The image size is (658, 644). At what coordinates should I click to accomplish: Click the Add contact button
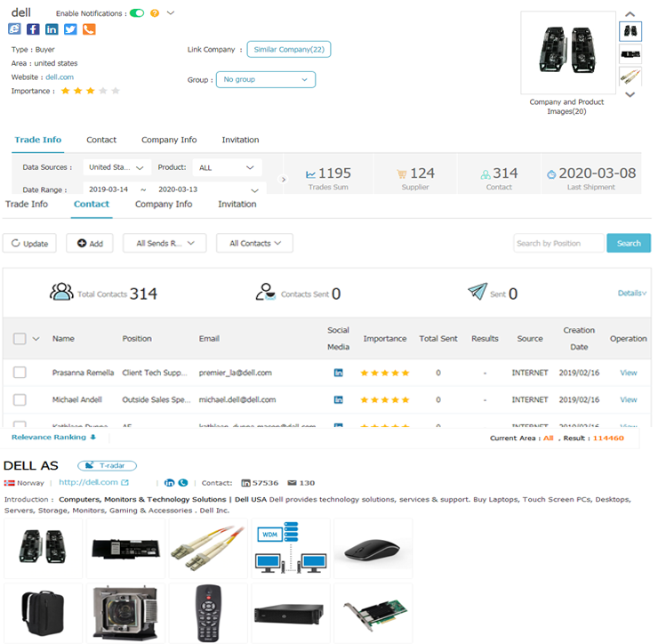[90, 243]
